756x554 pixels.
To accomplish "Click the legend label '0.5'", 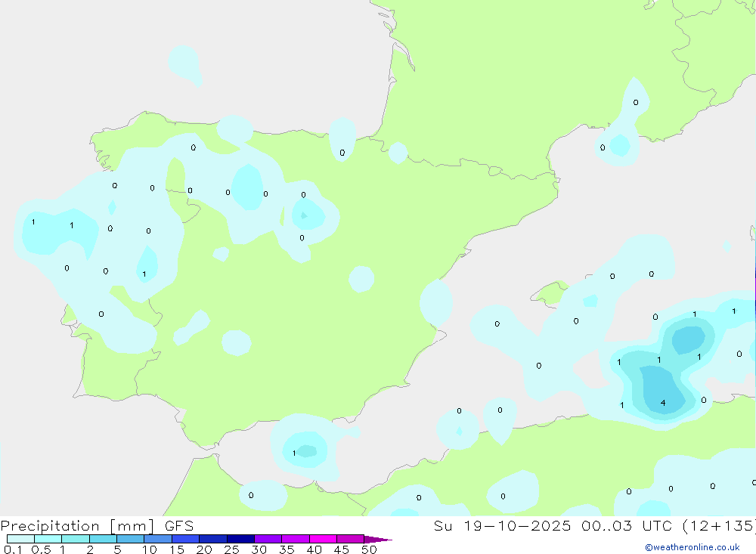I will coord(41,549).
